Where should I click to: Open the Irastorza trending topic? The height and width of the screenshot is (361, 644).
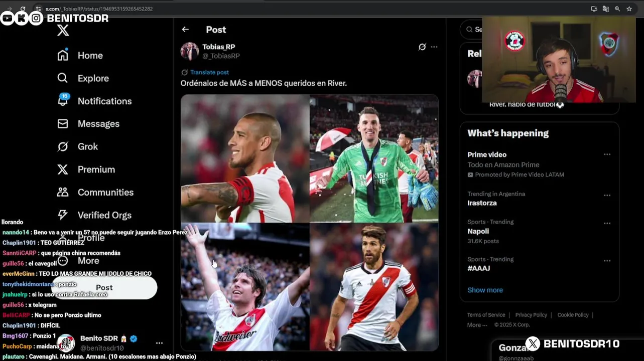point(482,203)
